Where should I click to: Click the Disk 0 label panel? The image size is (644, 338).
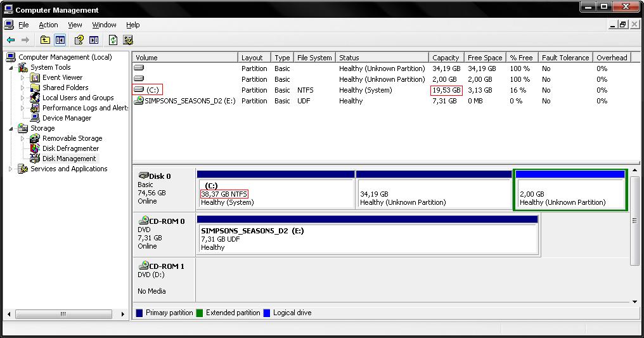(164, 188)
